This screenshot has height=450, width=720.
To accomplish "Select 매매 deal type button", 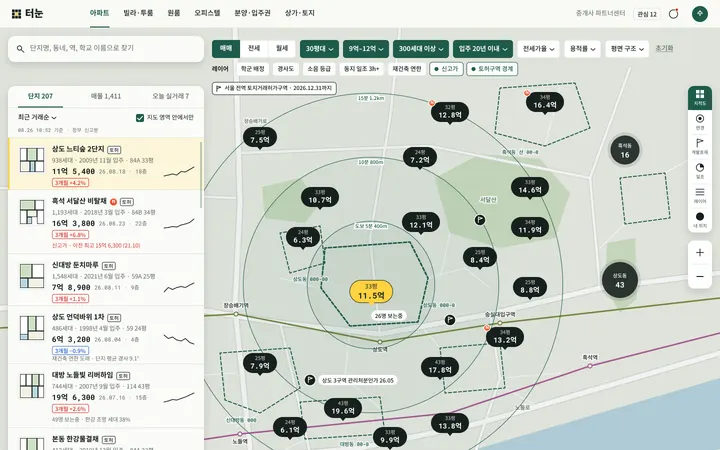I will (x=226, y=49).
